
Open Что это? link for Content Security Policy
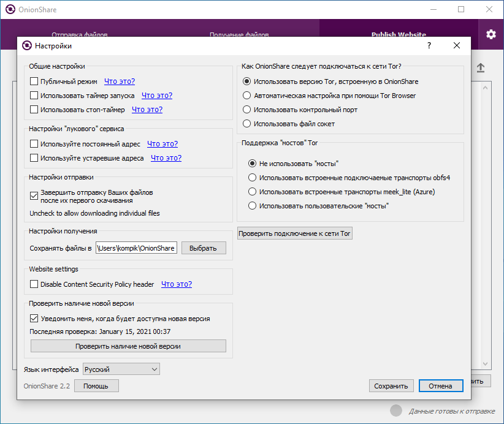tap(177, 284)
